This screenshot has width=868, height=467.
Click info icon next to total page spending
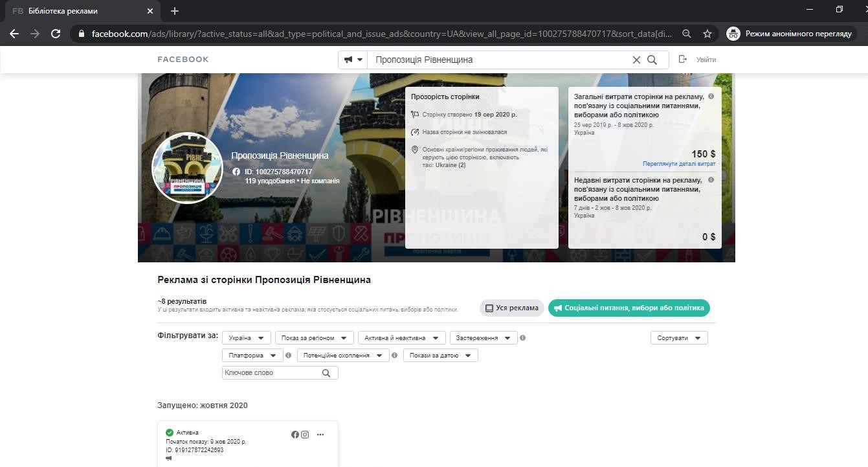tap(711, 97)
